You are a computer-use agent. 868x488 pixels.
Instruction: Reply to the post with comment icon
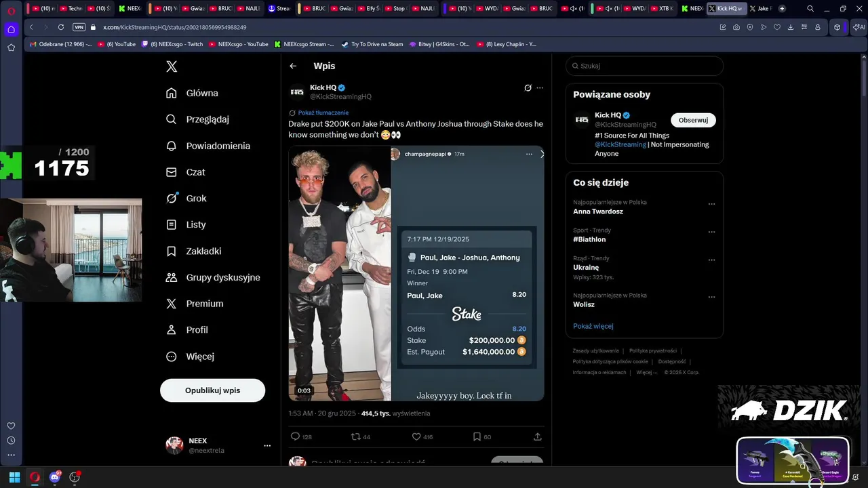click(295, 436)
